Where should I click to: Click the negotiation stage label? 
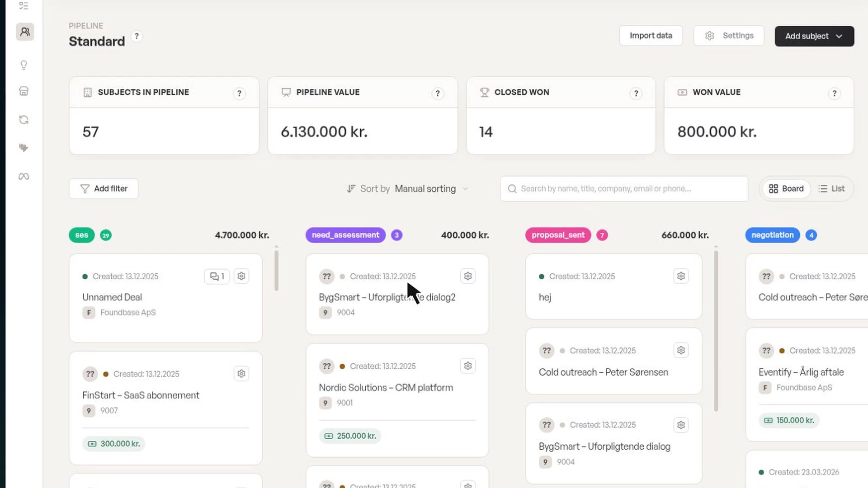click(x=772, y=235)
